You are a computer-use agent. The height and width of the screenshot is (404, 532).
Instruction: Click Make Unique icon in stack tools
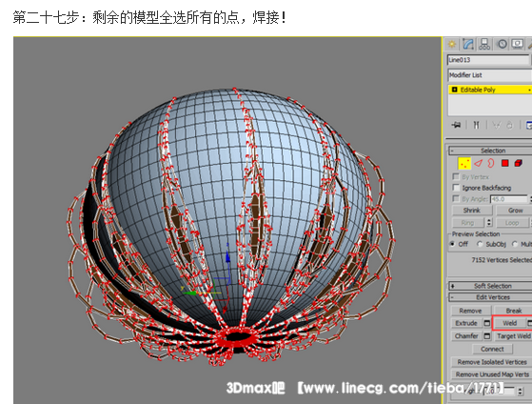point(497,125)
